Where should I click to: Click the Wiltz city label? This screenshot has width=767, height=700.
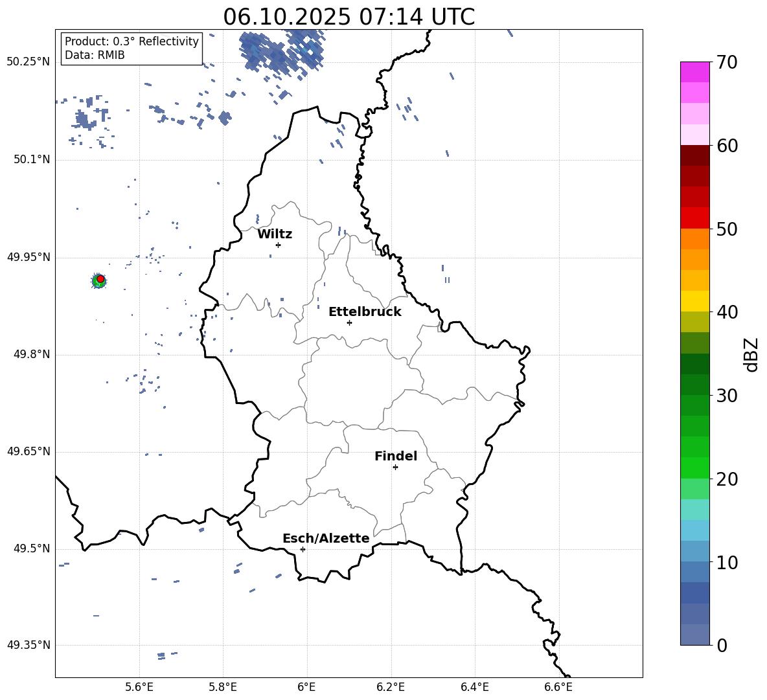(275, 234)
